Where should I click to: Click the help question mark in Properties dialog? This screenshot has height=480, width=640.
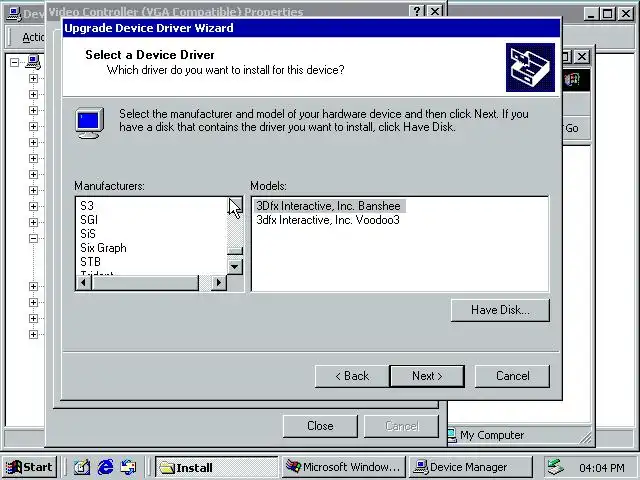click(x=417, y=11)
